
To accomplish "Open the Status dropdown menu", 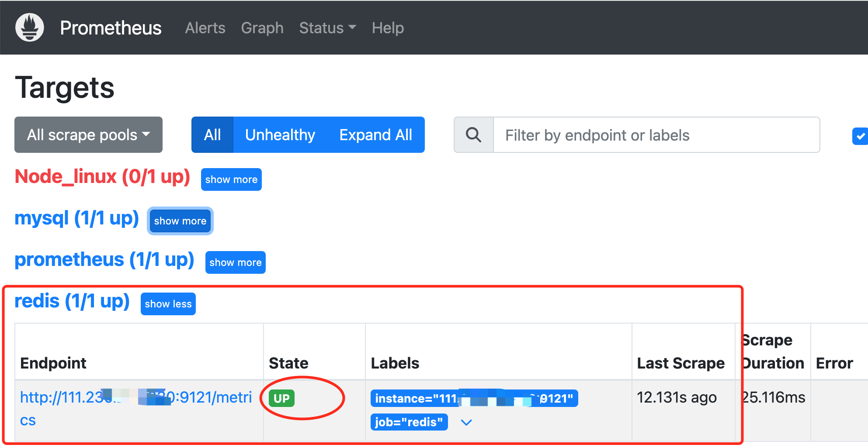I will pyautogui.click(x=328, y=28).
